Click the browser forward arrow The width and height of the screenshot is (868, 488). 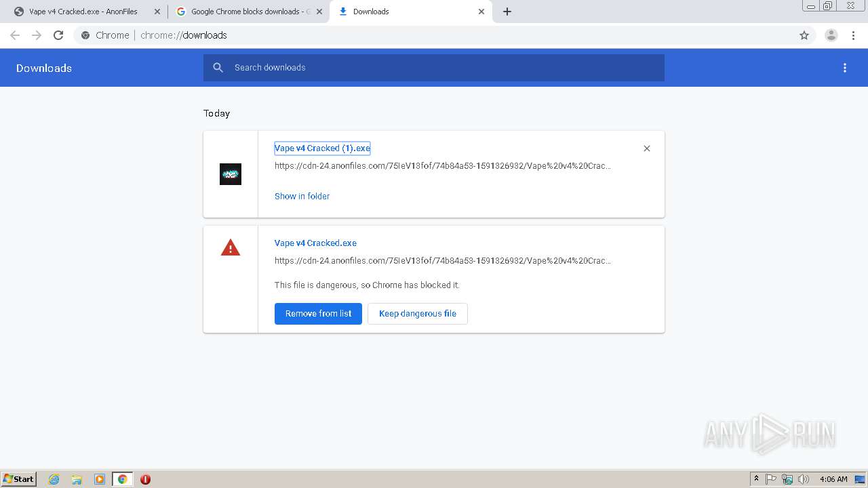(37, 35)
